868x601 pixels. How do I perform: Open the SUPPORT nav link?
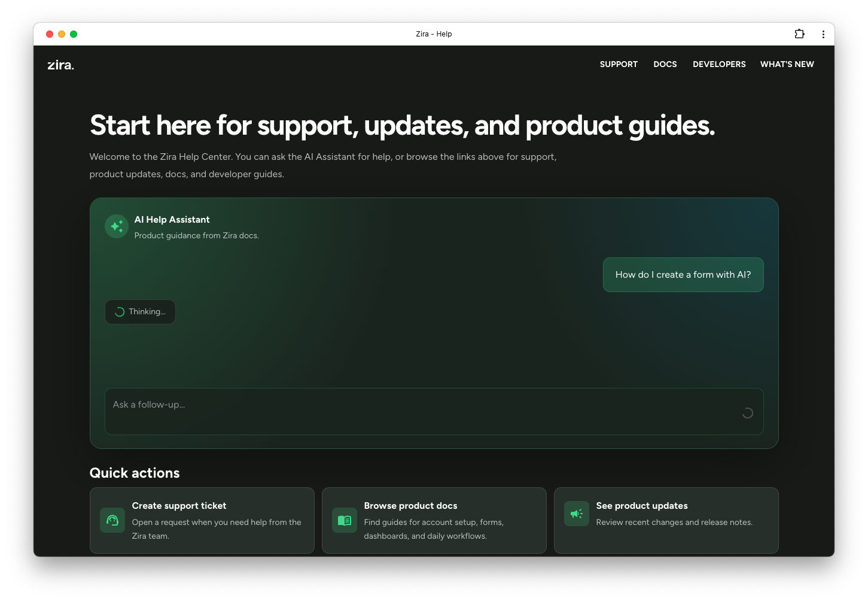click(x=619, y=64)
